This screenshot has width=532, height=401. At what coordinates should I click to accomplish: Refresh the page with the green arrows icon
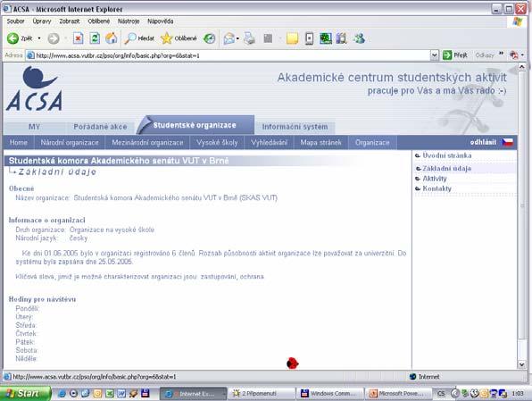pyautogui.click(x=95, y=38)
